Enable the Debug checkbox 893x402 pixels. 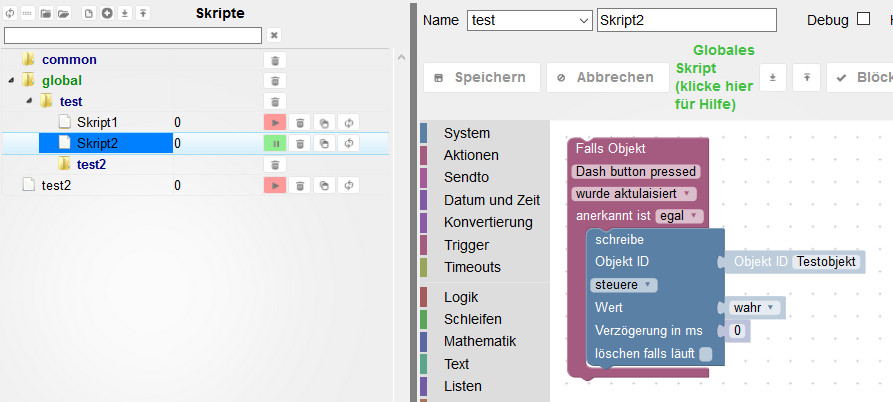864,20
